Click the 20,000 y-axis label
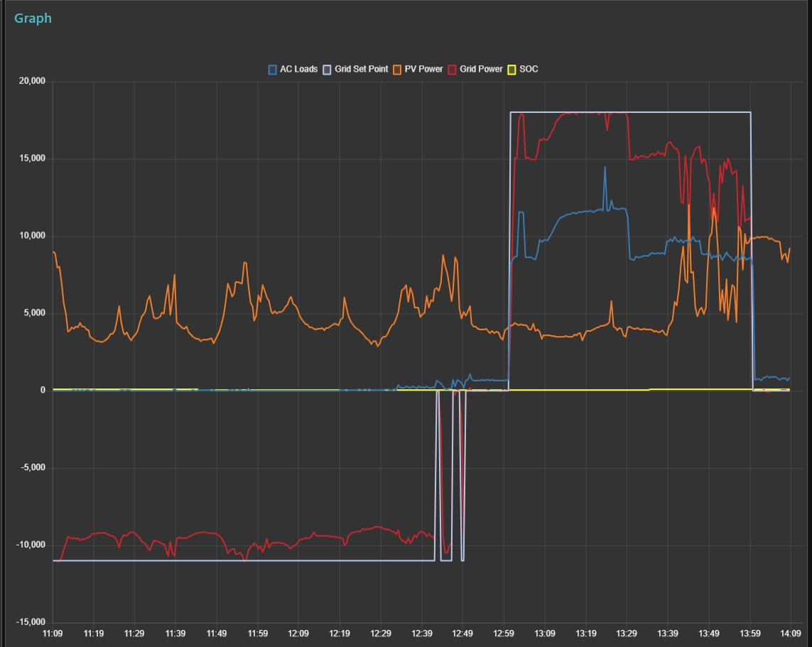812x647 pixels. click(x=32, y=81)
